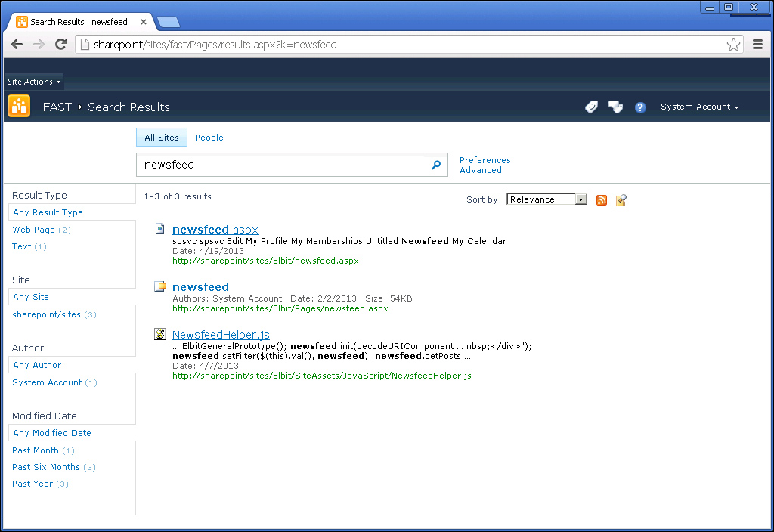Click the browser forward arrow
774x532 pixels.
(39, 45)
